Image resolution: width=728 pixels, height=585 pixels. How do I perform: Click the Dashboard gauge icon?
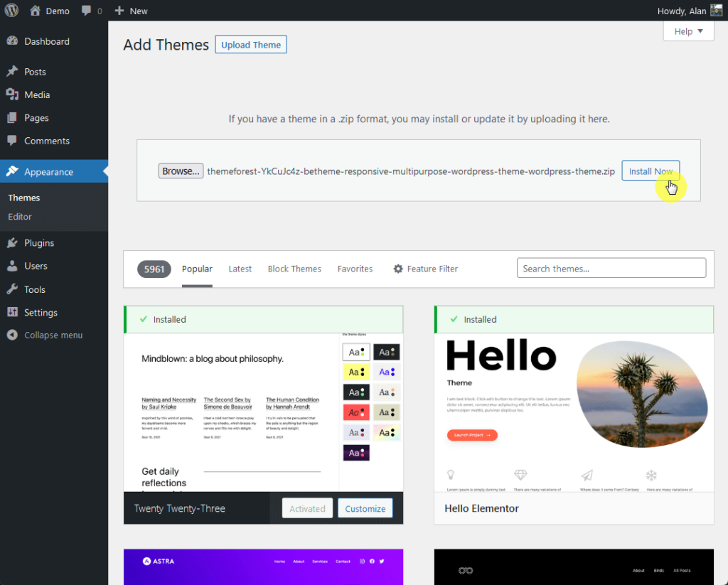pyautogui.click(x=13, y=41)
